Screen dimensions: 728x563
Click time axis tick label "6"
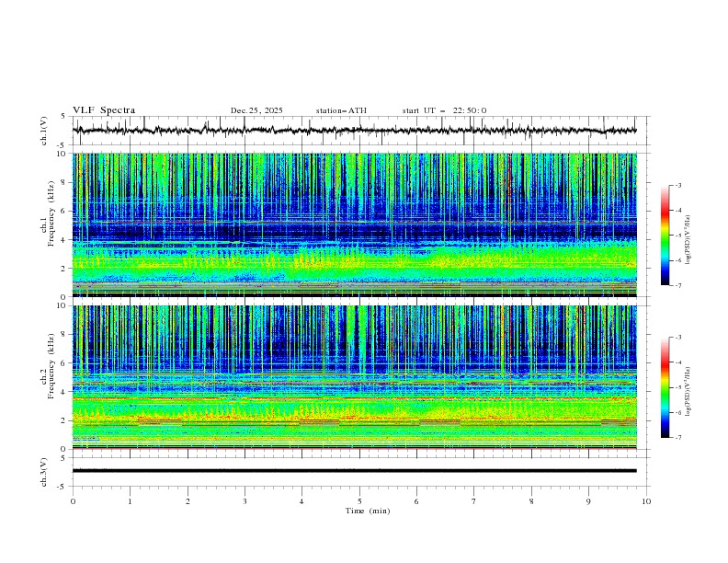416,501
